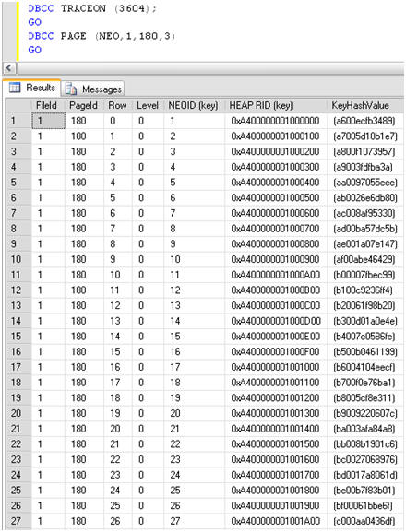Select row header number 20
This screenshot has width=406, height=532.
coord(18,413)
